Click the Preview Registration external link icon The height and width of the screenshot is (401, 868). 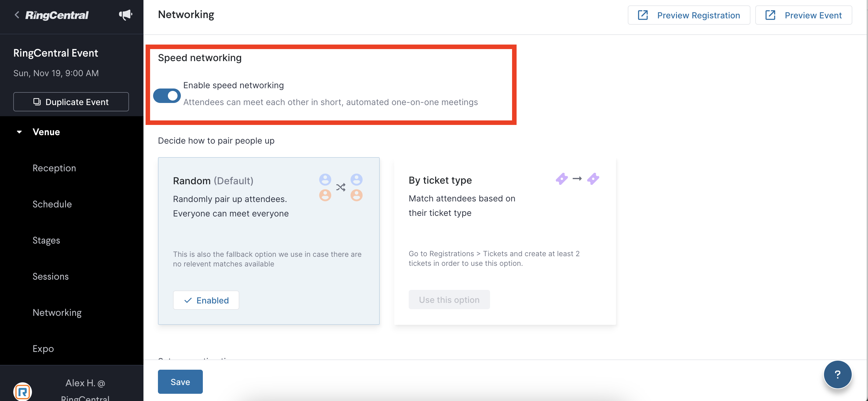click(643, 15)
